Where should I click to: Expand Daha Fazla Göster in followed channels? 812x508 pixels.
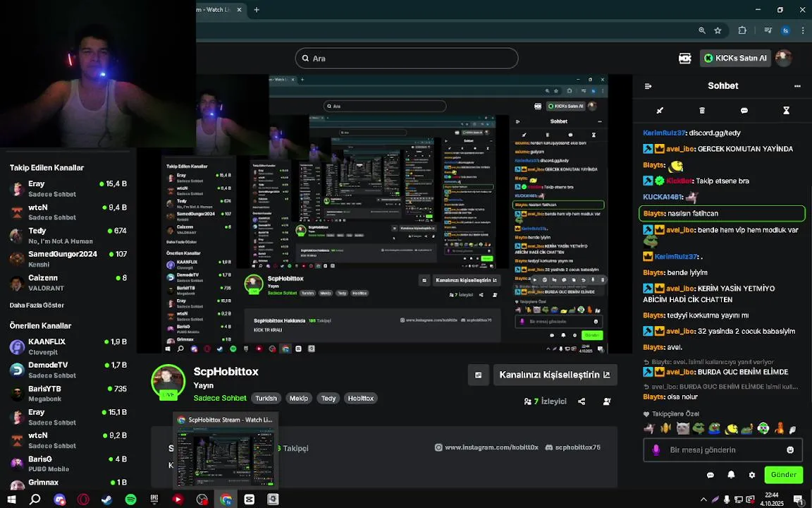click(37, 306)
